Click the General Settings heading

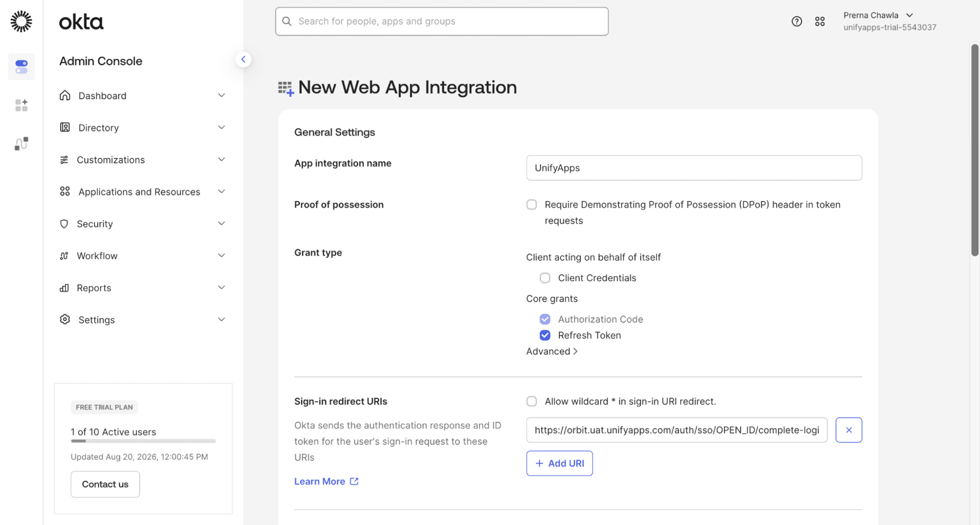pyautogui.click(x=335, y=132)
